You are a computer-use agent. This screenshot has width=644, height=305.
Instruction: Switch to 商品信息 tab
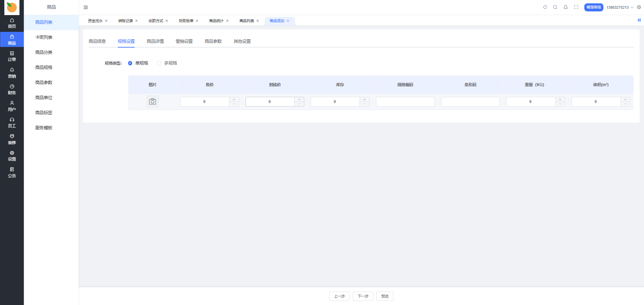(x=97, y=41)
